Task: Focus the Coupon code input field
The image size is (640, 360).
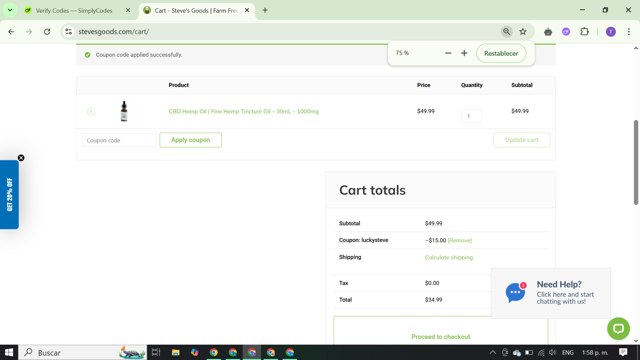Action: [x=119, y=140]
